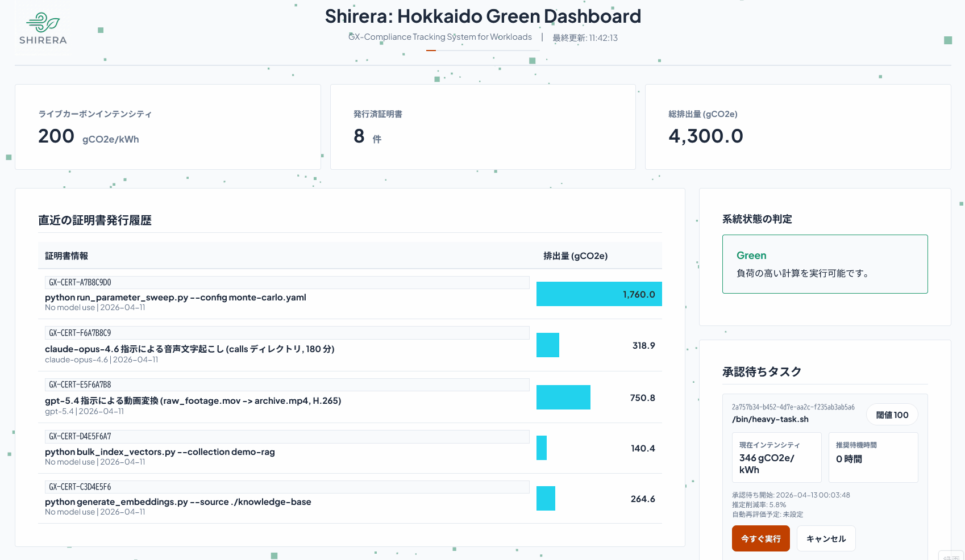Click the 264.6 emission bar
This screenshot has width=965, height=560.
click(546, 499)
